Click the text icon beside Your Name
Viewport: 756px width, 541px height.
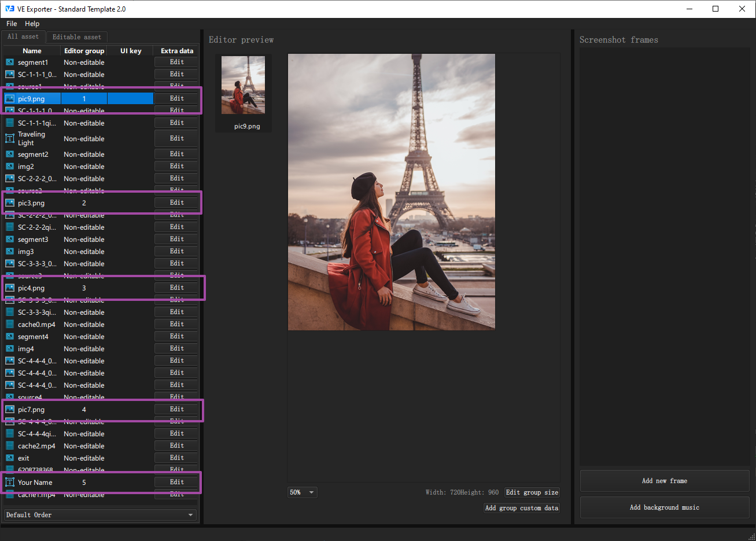[x=10, y=482]
